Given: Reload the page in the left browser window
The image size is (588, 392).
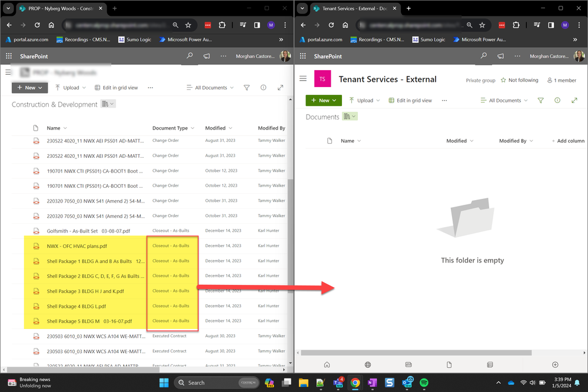Looking at the screenshot, I should pos(37,25).
